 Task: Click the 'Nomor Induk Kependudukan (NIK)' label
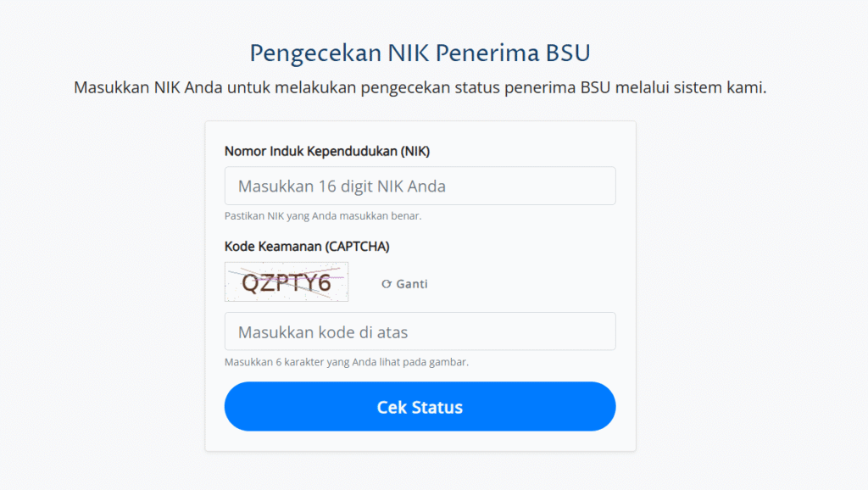coord(327,151)
